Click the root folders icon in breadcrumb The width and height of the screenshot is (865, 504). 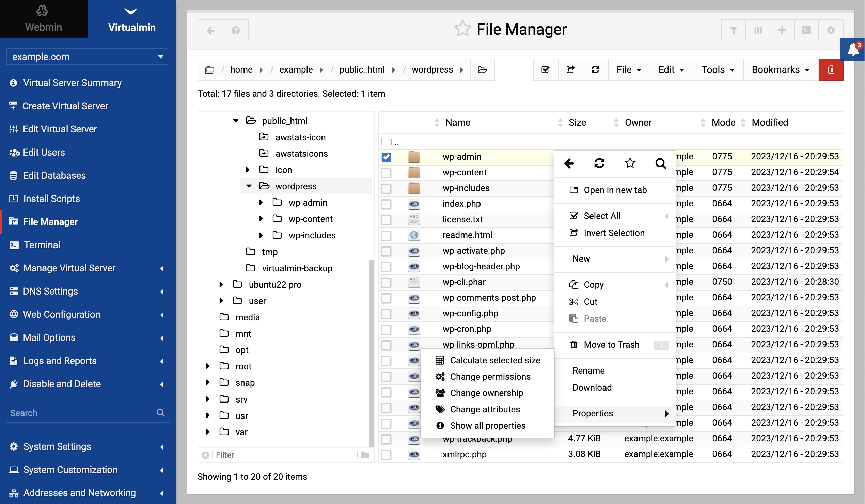pos(209,70)
